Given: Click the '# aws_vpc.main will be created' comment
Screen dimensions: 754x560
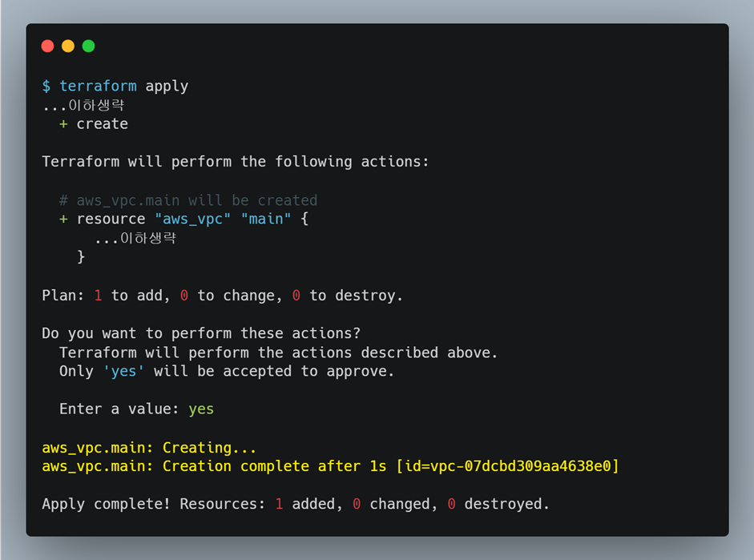Looking at the screenshot, I should point(188,200).
